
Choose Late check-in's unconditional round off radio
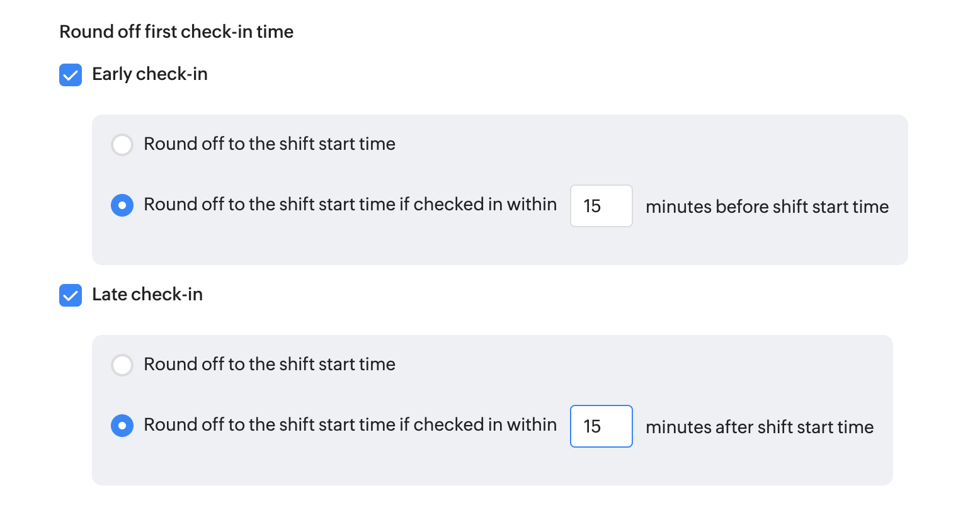point(122,365)
